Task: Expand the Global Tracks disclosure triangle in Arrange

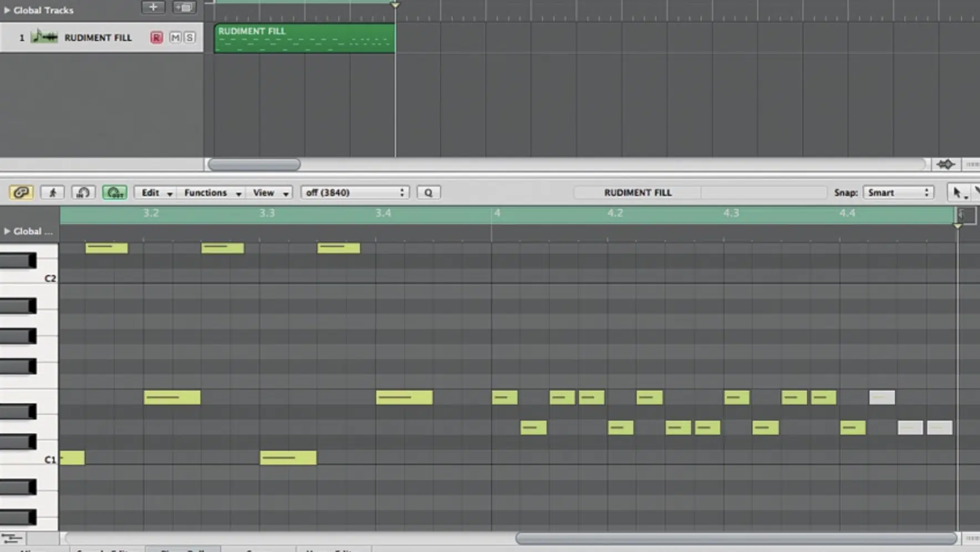Action: pyautogui.click(x=7, y=10)
